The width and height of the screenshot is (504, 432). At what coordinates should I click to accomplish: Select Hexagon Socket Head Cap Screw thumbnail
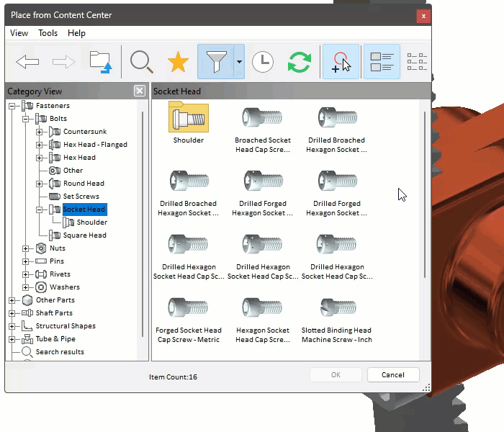[262, 307]
